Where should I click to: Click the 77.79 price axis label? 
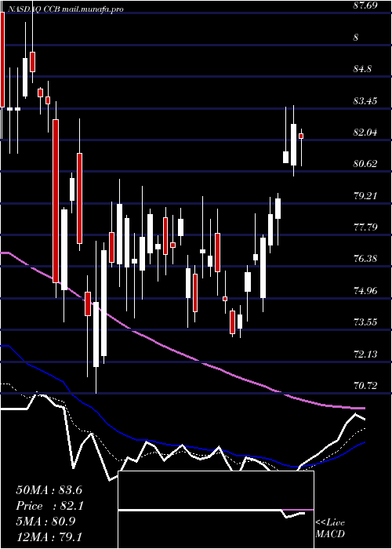(365, 227)
